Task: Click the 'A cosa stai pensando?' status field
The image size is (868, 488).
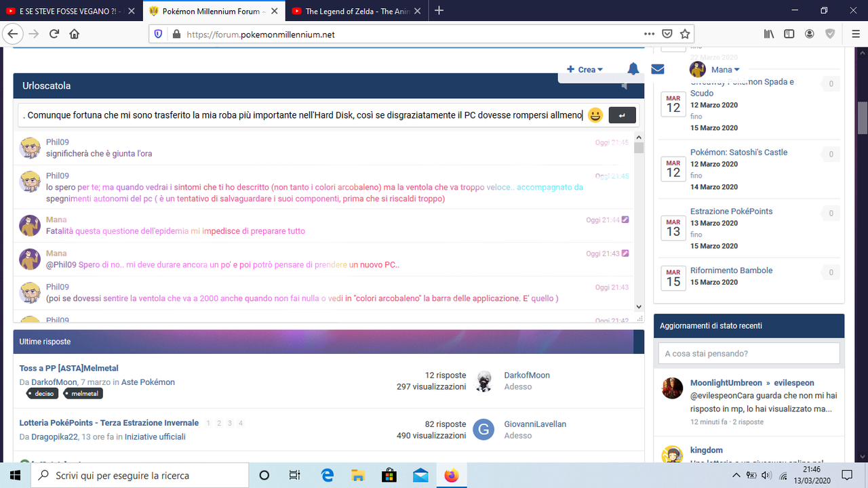Action: pyautogui.click(x=749, y=353)
